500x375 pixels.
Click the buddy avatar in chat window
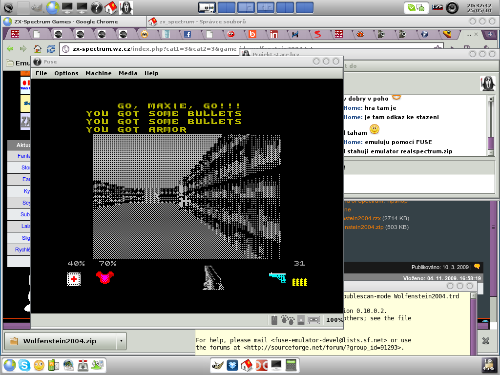[487, 83]
